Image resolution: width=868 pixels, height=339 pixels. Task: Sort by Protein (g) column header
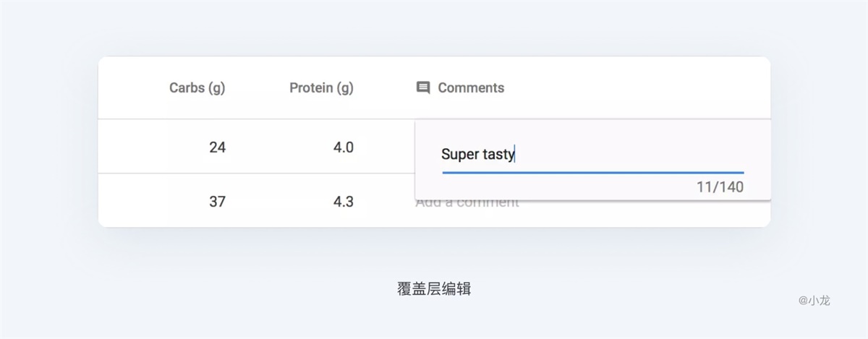[x=321, y=88]
